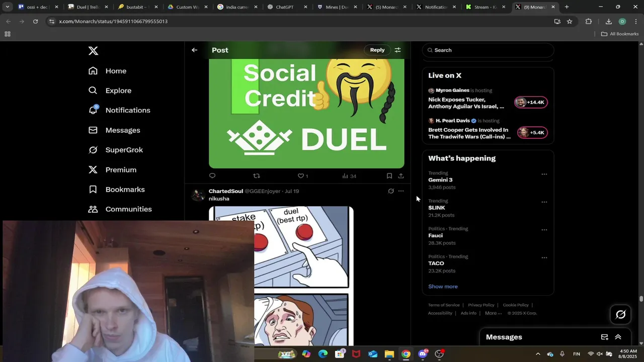
Task: Open the reply sort filter icon
Action: pos(397,50)
